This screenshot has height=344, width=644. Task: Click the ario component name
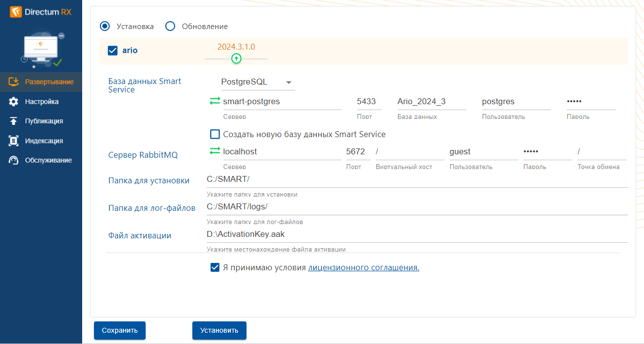[130, 50]
